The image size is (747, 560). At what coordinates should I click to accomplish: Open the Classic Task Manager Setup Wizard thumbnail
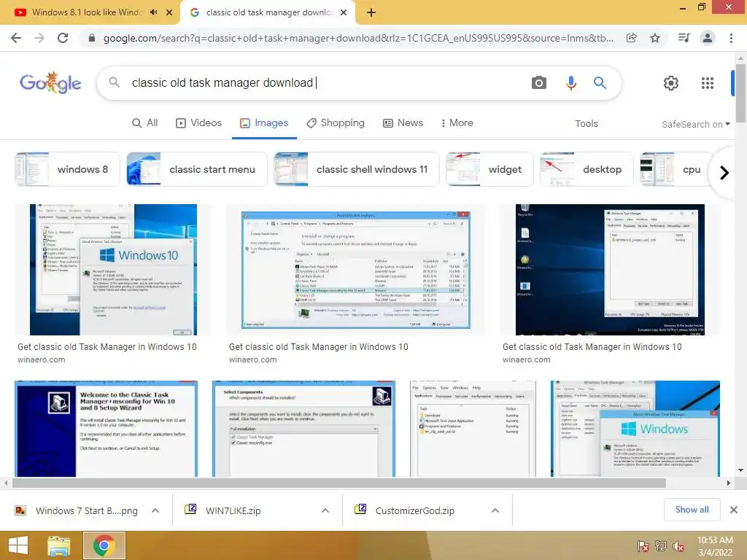pos(106,429)
